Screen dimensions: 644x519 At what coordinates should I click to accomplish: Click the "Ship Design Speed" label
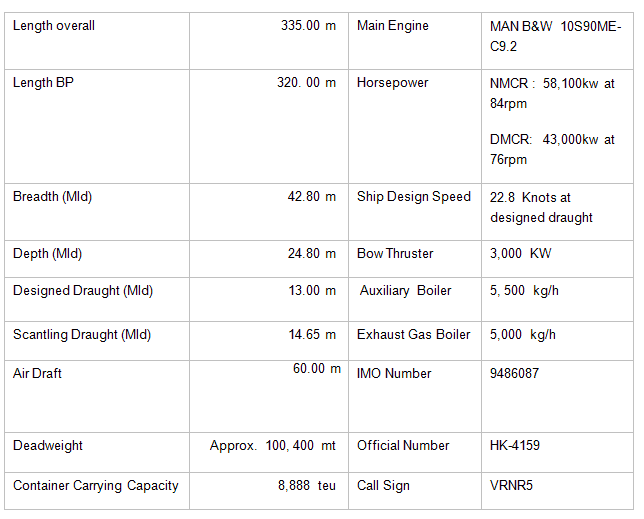pyautogui.click(x=413, y=197)
